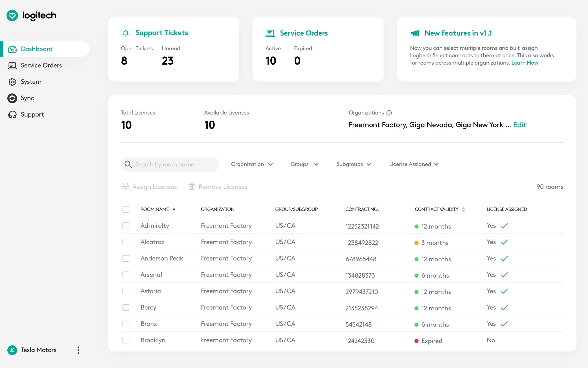
Task: Open the Support Tickets card title
Action: coord(161,33)
